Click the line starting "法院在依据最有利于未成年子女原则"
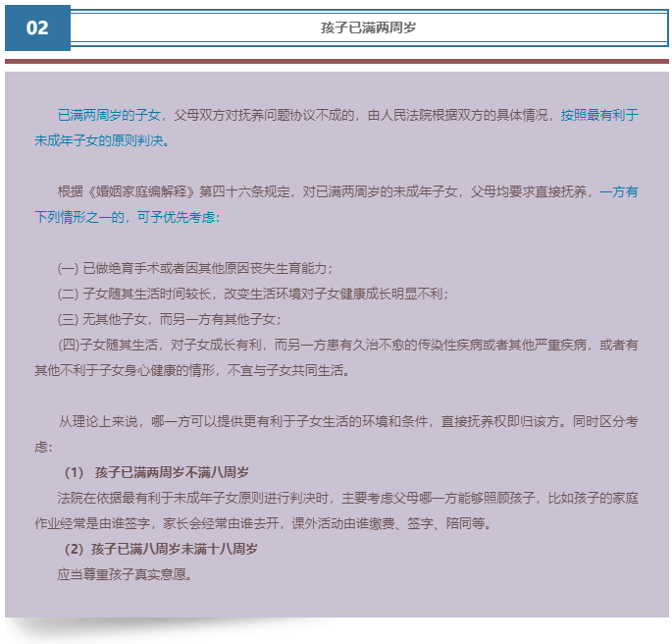 pyautogui.click(x=348, y=499)
